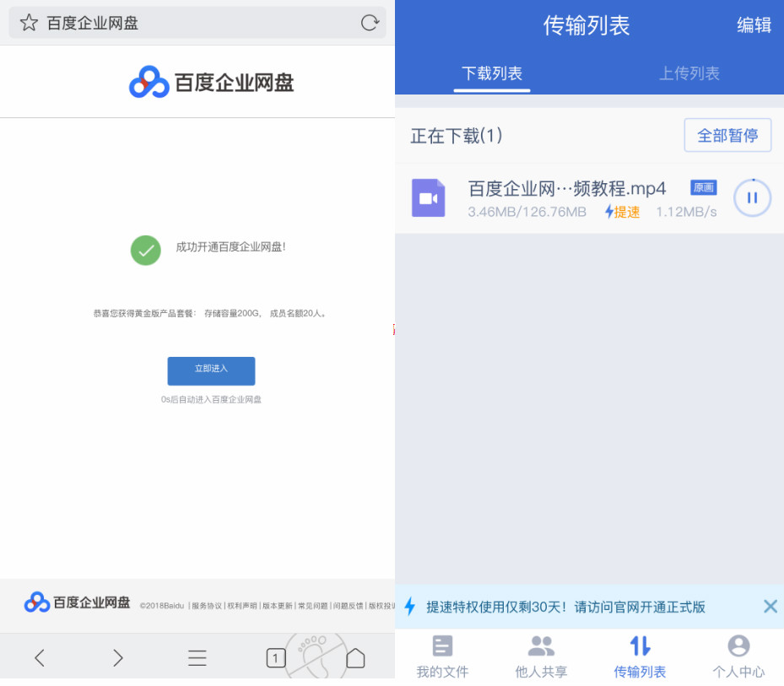The width and height of the screenshot is (784, 686).
Task: Return to the browser home page
Action: (x=355, y=657)
